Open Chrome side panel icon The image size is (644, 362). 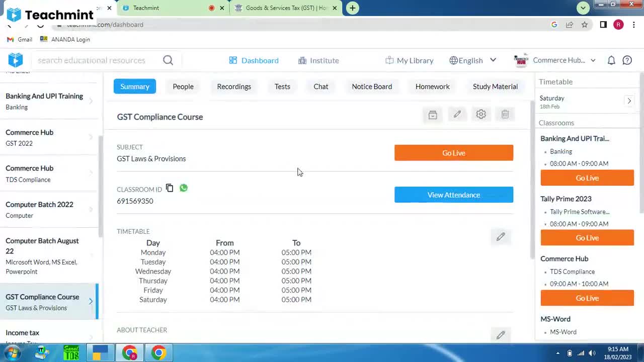603,25
